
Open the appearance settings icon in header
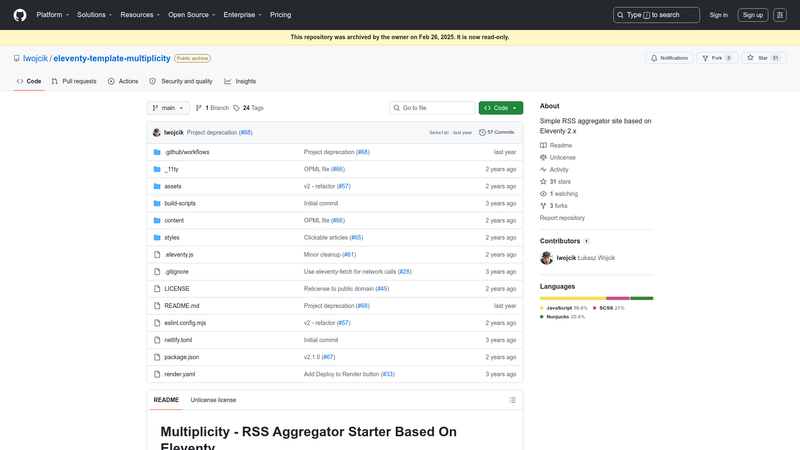[x=780, y=15]
